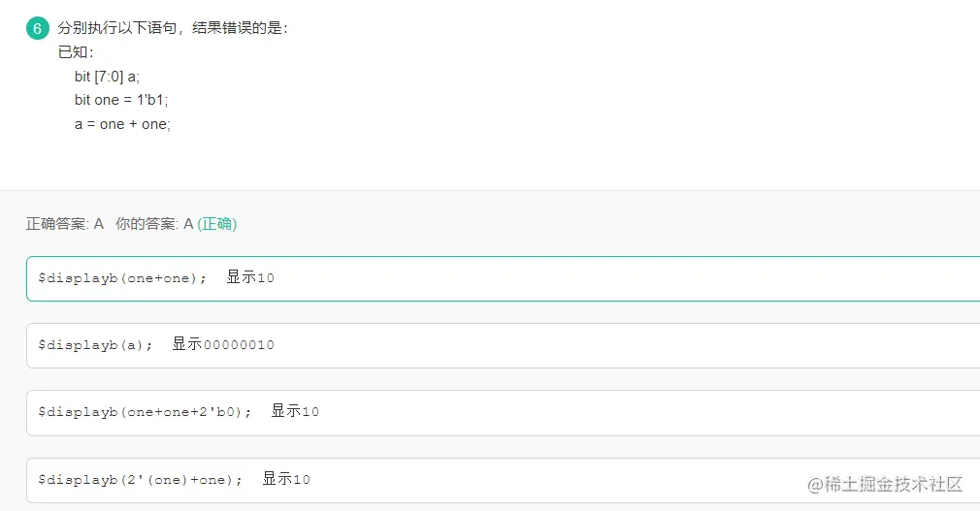Click the 已知: label
980x511 pixels.
pyautogui.click(x=76, y=52)
